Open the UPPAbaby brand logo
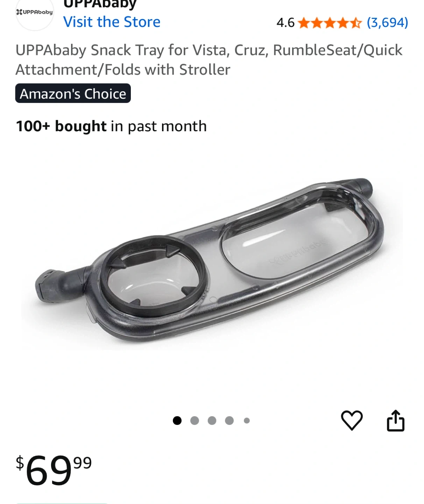 click(x=35, y=13)
